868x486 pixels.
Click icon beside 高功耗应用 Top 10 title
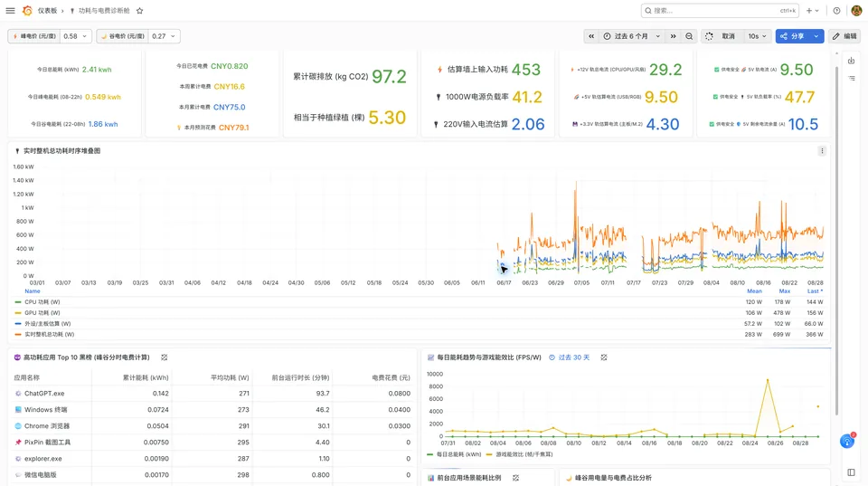(165, 357)
